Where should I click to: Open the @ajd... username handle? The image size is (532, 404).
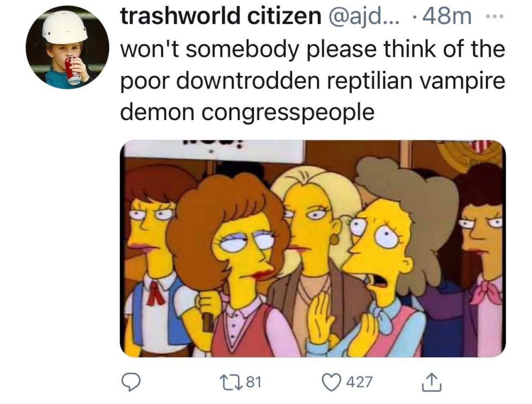(363, 17)
